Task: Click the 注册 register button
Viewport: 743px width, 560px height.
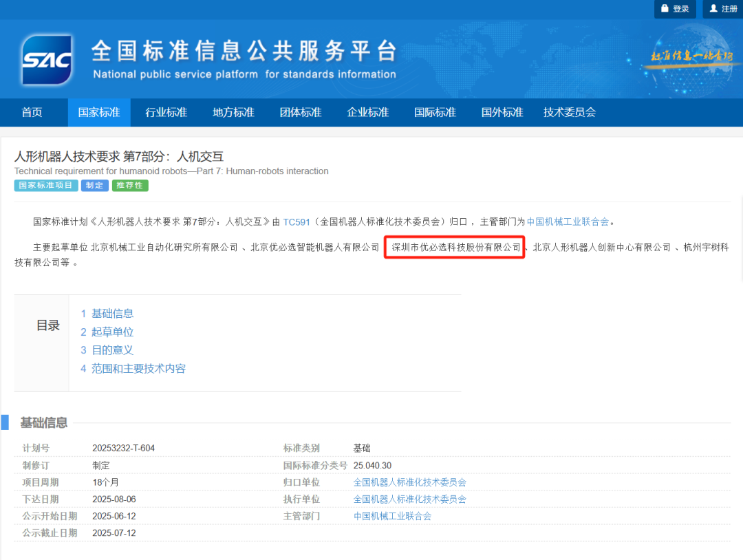Action: point(722,9)
